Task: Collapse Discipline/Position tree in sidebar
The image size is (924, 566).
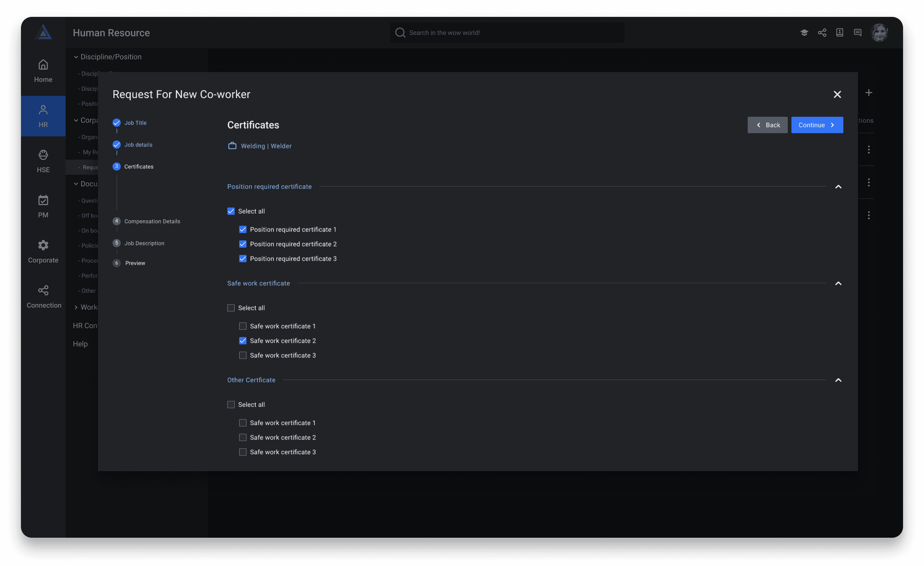Action: (x=76, y=57)
